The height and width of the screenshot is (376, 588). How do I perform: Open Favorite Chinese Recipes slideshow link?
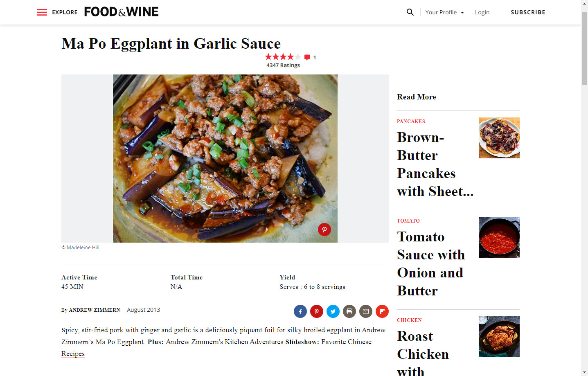coord(346,342)
